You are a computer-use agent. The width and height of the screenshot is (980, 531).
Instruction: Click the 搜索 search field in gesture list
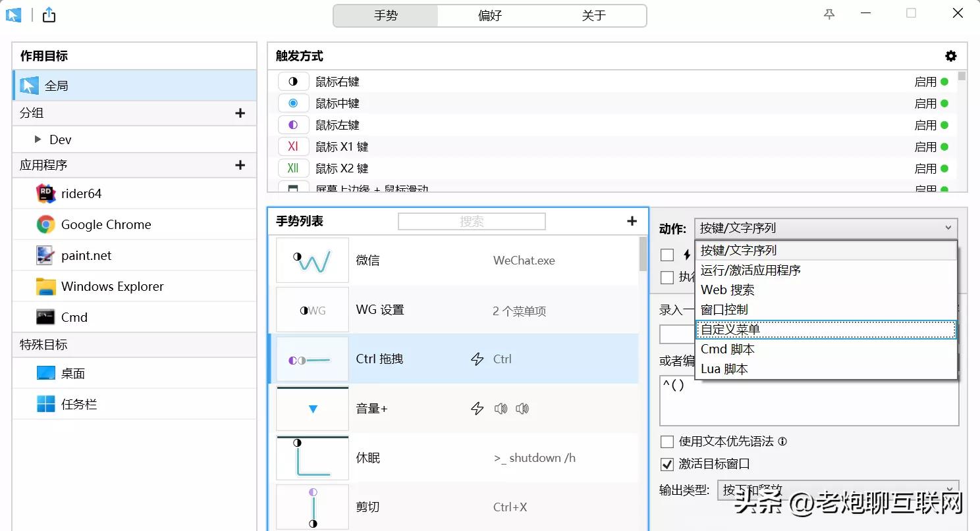[x=472, y=221]
